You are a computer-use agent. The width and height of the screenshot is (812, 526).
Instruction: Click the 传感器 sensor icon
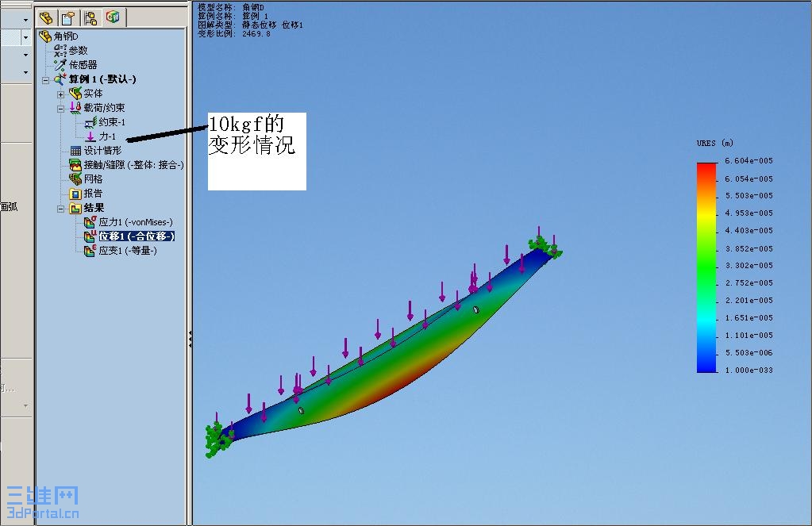click(60, 65)
